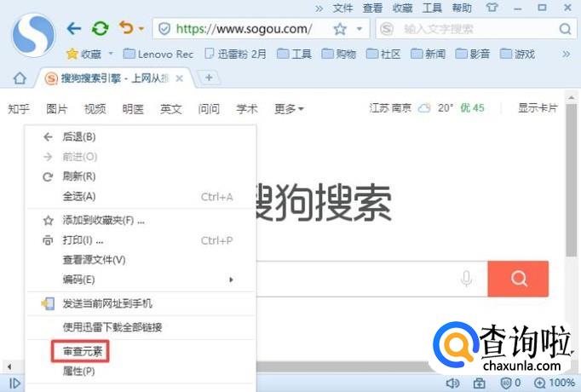The width and height of the screenshot is (581, 392).
Task: Open the 收藏 bookmarks bar dropdown arrow
Action: point(111,54)
